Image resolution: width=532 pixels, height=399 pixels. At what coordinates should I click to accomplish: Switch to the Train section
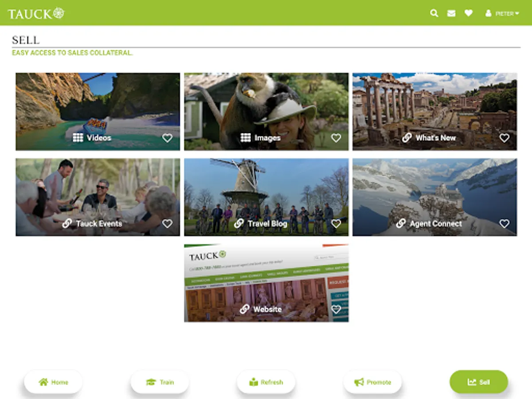point(160,382)
